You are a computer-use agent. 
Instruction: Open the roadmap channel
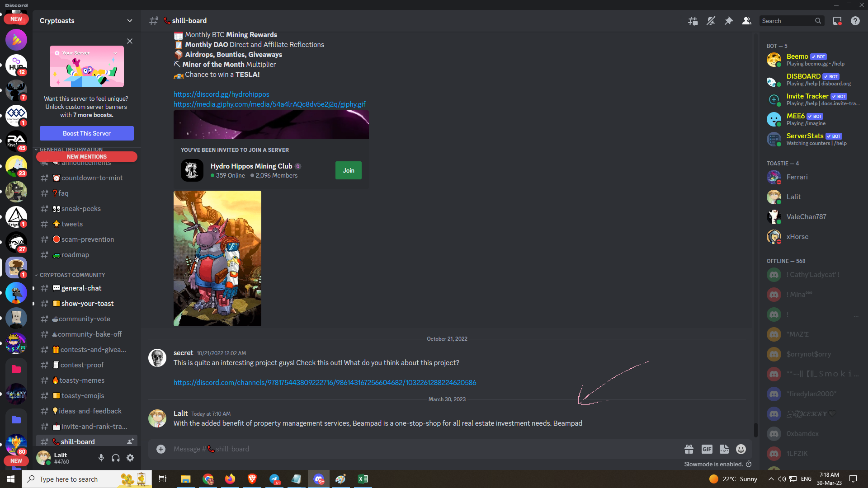pyautogui.click(x=87, y=255)
